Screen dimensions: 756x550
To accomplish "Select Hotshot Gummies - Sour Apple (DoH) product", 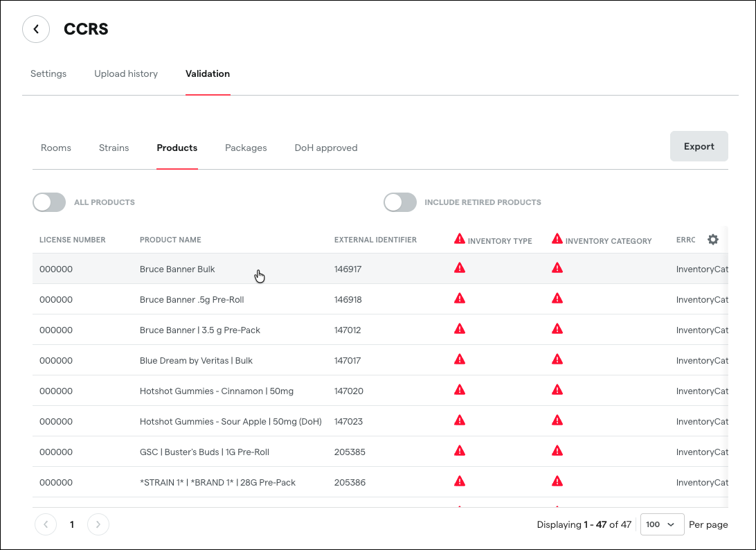I will click(x=231, y=421).
